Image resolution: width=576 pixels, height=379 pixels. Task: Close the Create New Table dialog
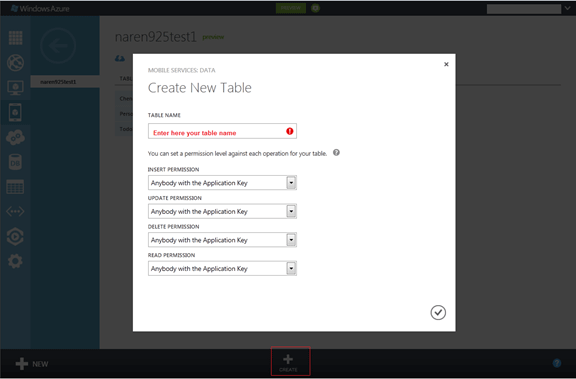tap(446, 64)
